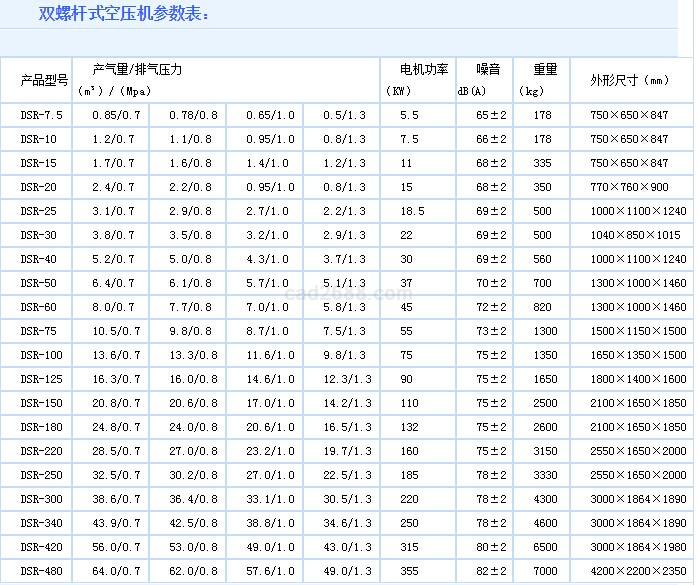Click the 外形尺寸 column header

[x=629, y=80]
